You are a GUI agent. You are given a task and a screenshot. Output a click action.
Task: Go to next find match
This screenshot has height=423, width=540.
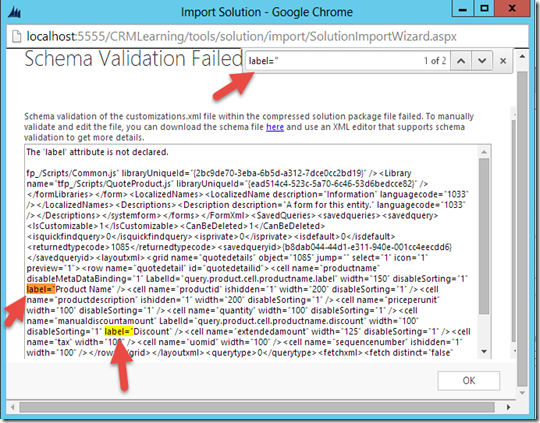tap(482, 61)
